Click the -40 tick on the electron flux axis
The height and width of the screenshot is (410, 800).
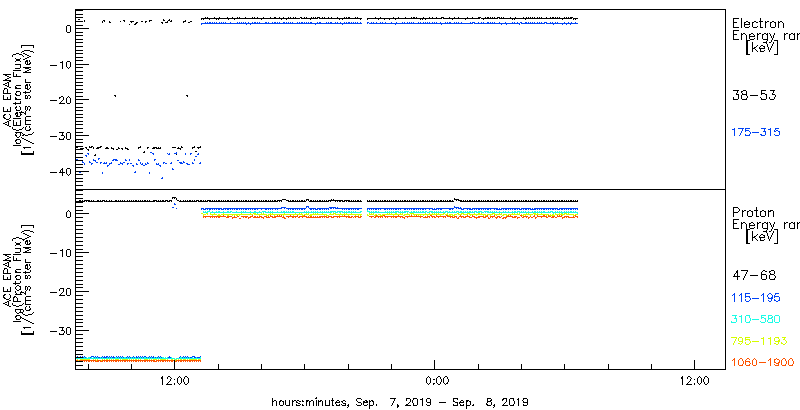(60, 172)
